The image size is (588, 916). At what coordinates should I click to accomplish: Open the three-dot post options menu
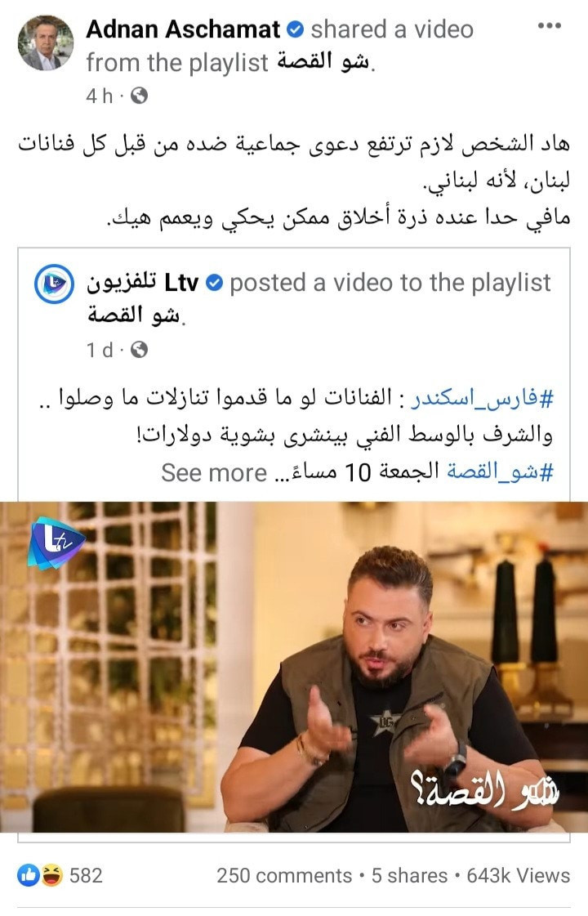click(549, 26)
